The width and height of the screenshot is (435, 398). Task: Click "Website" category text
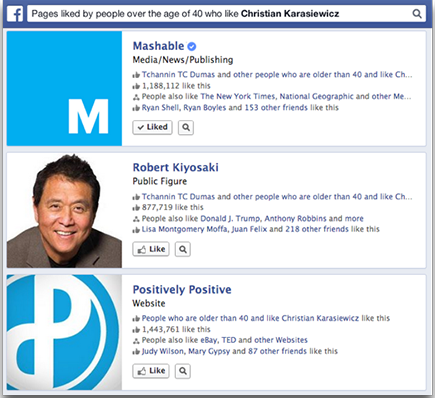149,303
